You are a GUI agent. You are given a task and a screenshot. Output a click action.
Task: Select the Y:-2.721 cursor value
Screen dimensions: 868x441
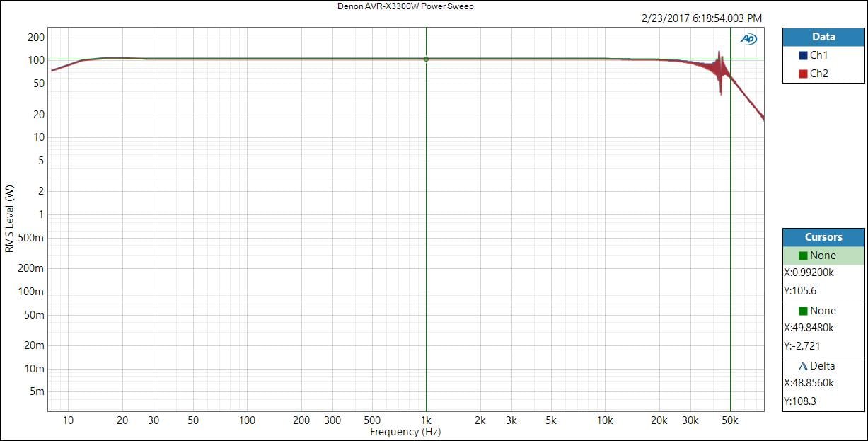click(802, 345)
